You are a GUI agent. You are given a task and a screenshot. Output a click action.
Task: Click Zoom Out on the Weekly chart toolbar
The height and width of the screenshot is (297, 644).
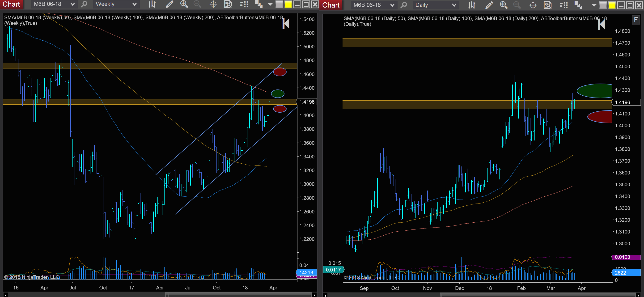(198, 4)
